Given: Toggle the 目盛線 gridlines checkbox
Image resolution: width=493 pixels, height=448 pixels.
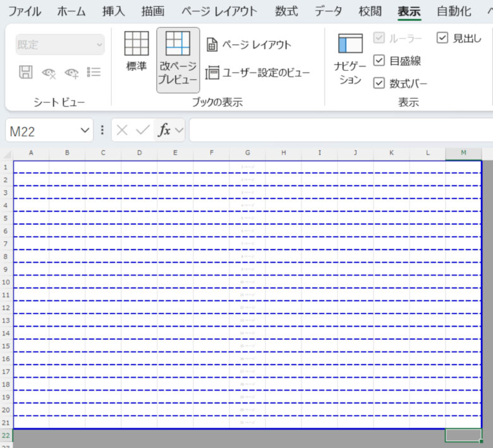Looking at the screenshot, I should pyautogui.click(x=379, y=61).
